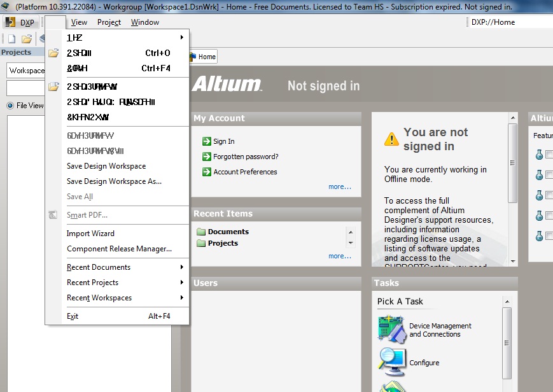This screenshot has height=392, width=553.
Task: Click Device Management and Connections icon
Action: pos(391,330)
